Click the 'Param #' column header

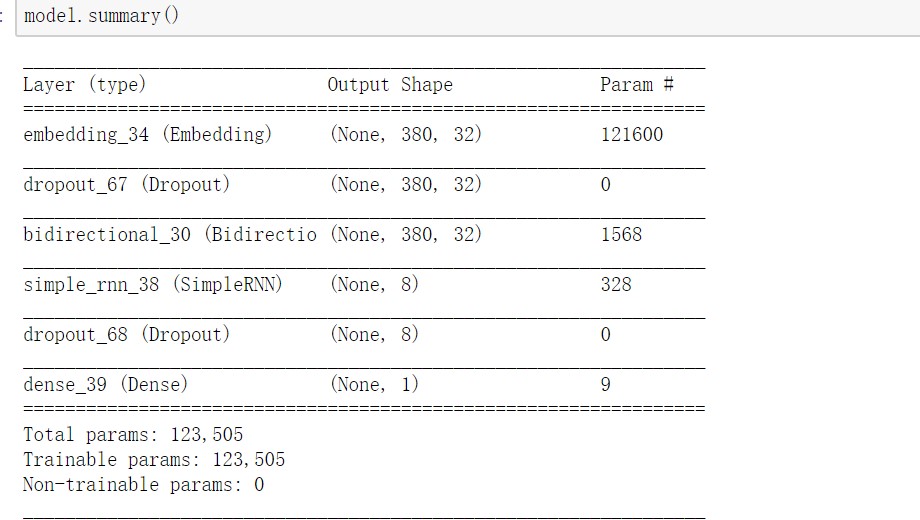coord(637,85)
